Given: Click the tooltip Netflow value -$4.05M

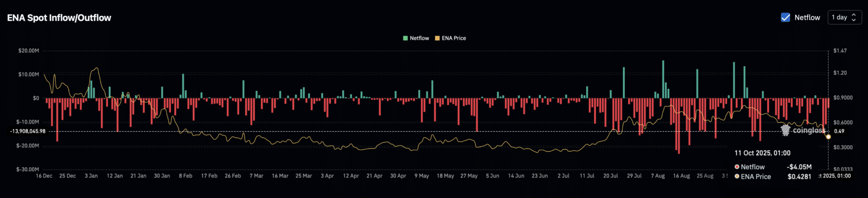Looking at the screenshot, I should [x=799, y=167].
